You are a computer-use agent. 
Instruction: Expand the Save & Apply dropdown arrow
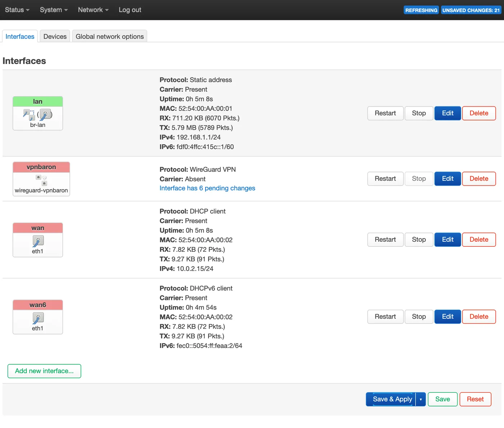421,399
